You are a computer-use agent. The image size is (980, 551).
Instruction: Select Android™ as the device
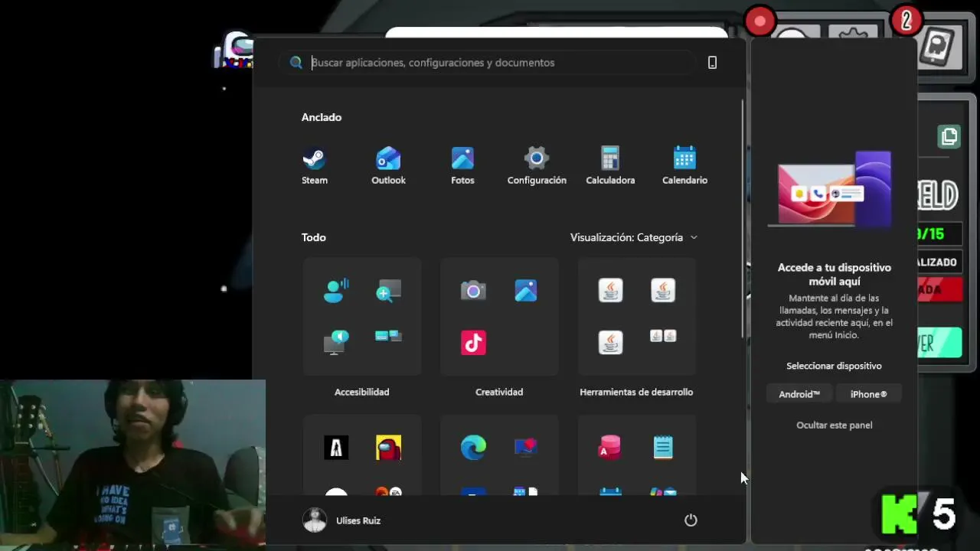(799, 394)
